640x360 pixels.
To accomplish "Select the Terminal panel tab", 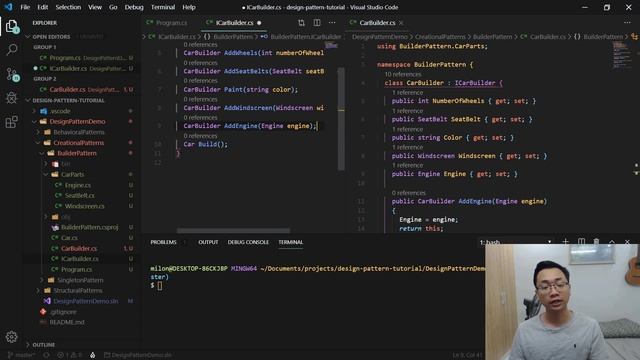I will [x=291, y=242].
